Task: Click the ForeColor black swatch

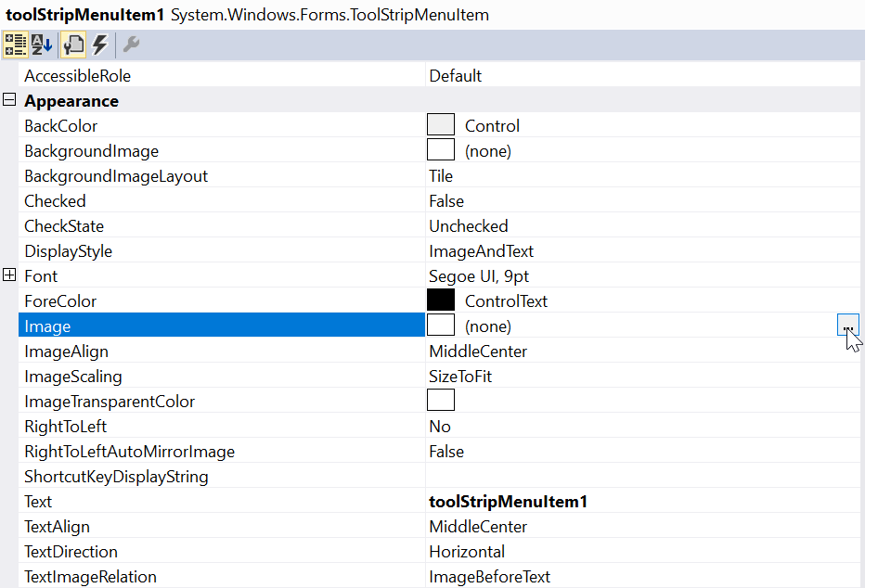Action: point(441,300)
